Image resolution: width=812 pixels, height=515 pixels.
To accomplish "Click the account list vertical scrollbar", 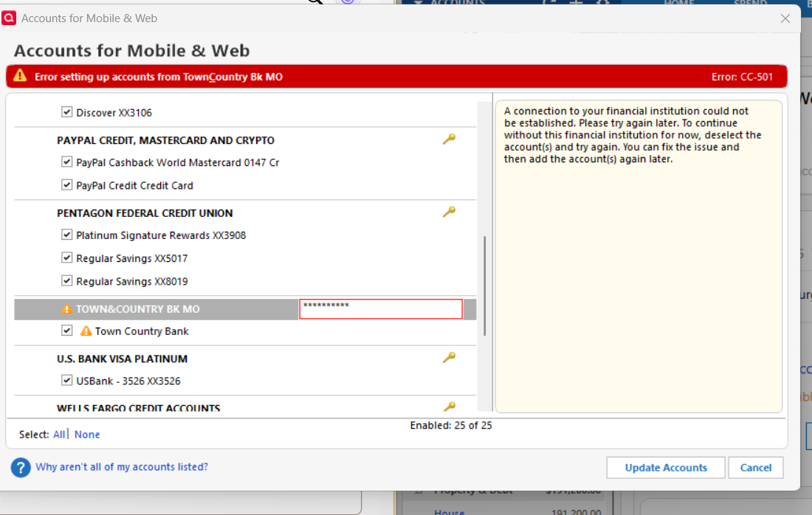I will point(485,286).
